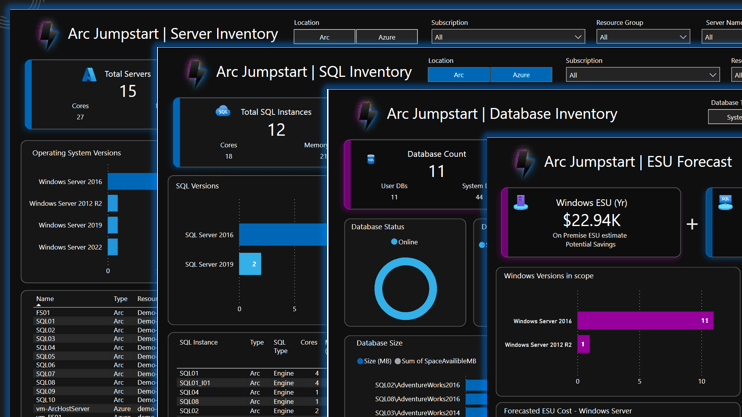The height and width of the screenshot is (417, 742).
Task: Open the Resource Group dropdown
Action: click(x=642, y=37)
